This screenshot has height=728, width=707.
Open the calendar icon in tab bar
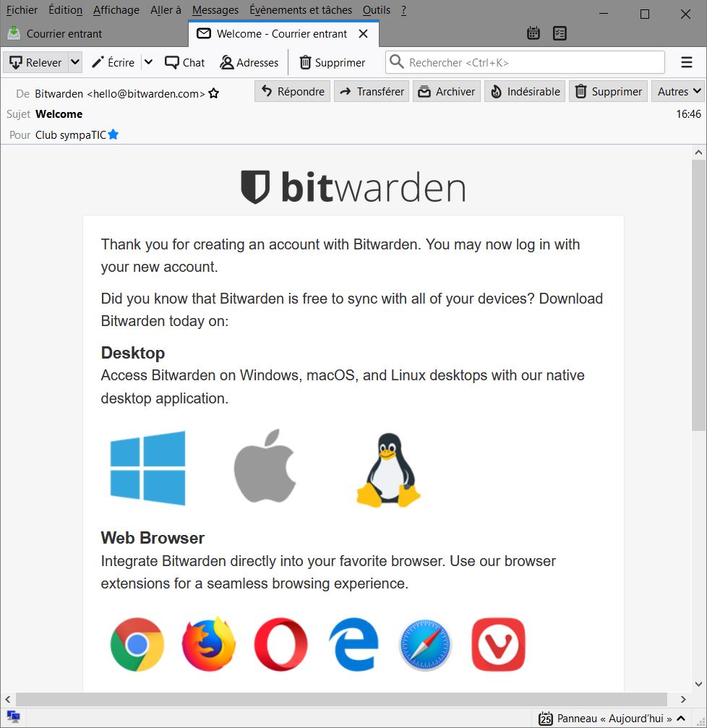(534, 33)
